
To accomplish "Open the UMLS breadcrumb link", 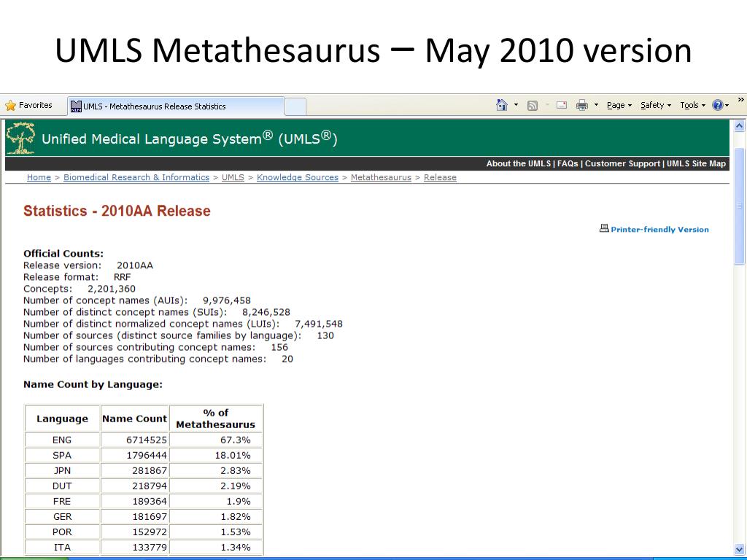I will pyautogui.click(x=233, y=177).
